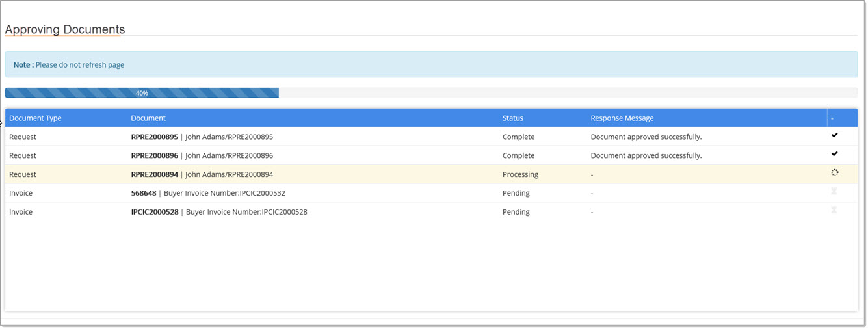Viewport: 868px width, 329px height.
Task: Click the loading spinner for RPRE2000894
Action: (834, 173)
